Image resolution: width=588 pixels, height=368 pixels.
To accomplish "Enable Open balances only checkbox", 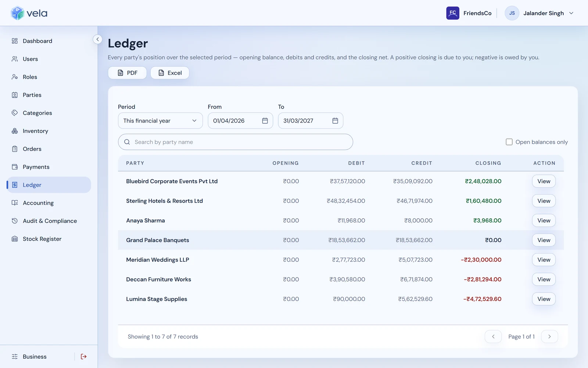I will tap(509, 142).
